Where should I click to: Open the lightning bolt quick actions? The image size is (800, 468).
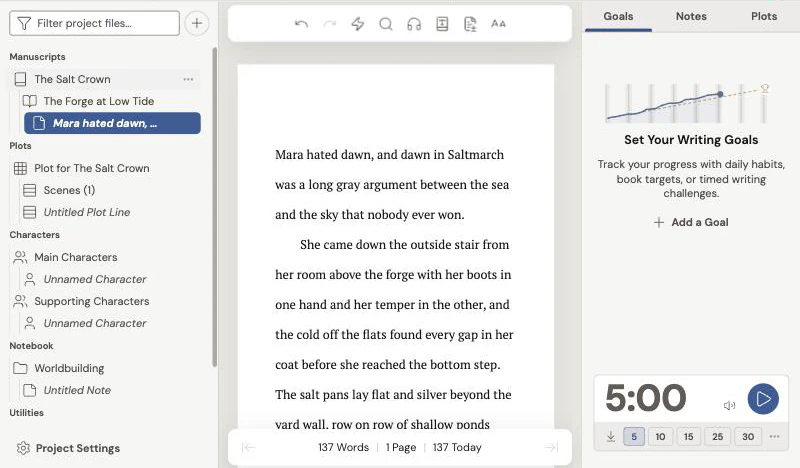coord(358,23)
